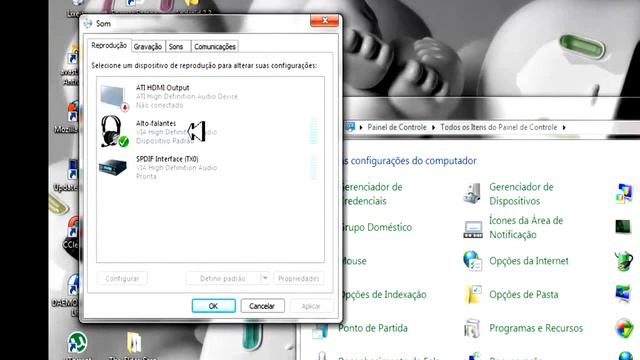The height and width of the screenshot is (360, 640).
Task: Expand arrow after Painel de Controle breadcrumb
Action: (433, 128)
